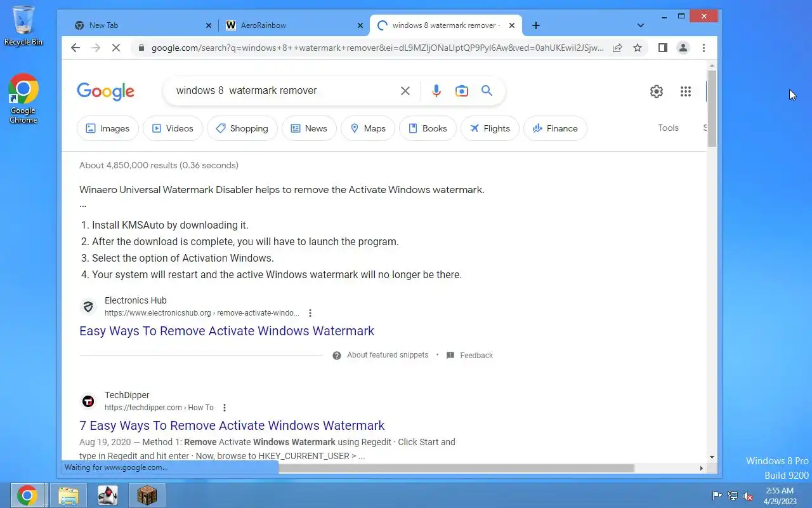Click the taskbar clock showing 2:55 AM

[780, 495]
